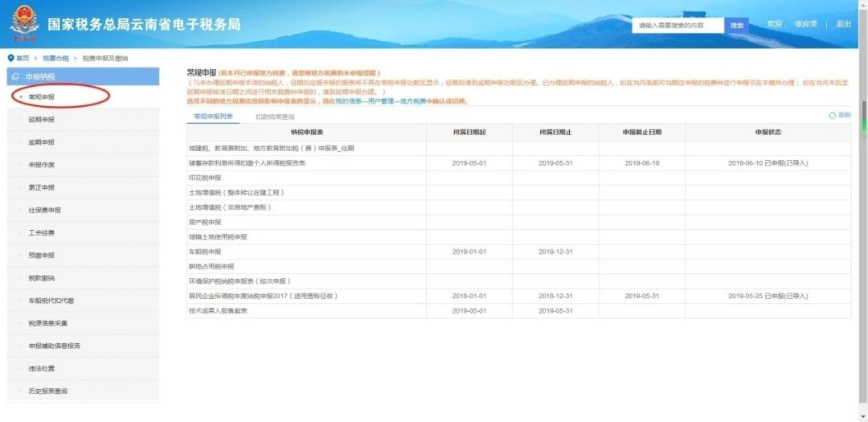
Task: Open 更正申报 sidebar item
Action: coord(42,188)
